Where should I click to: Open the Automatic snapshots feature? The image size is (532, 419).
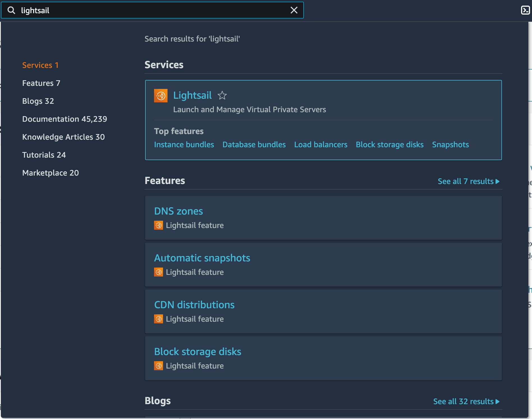click(x=202, y=258)
